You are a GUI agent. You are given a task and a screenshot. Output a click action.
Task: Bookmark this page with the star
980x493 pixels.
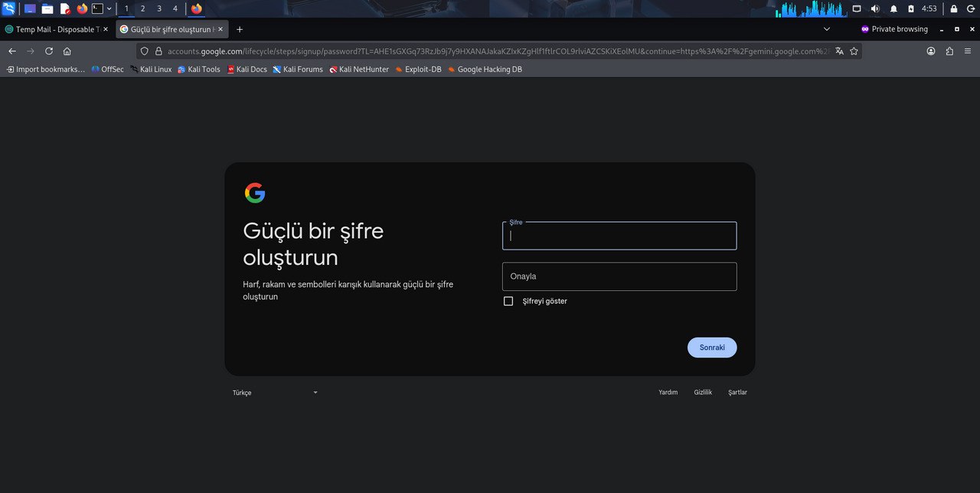(854, 51)
